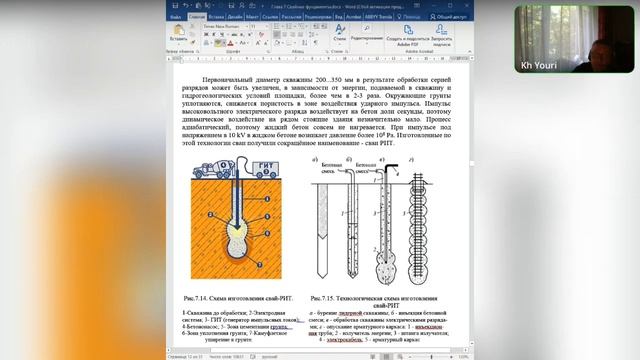Copy the selection to the clipboard

click(193, 34)
